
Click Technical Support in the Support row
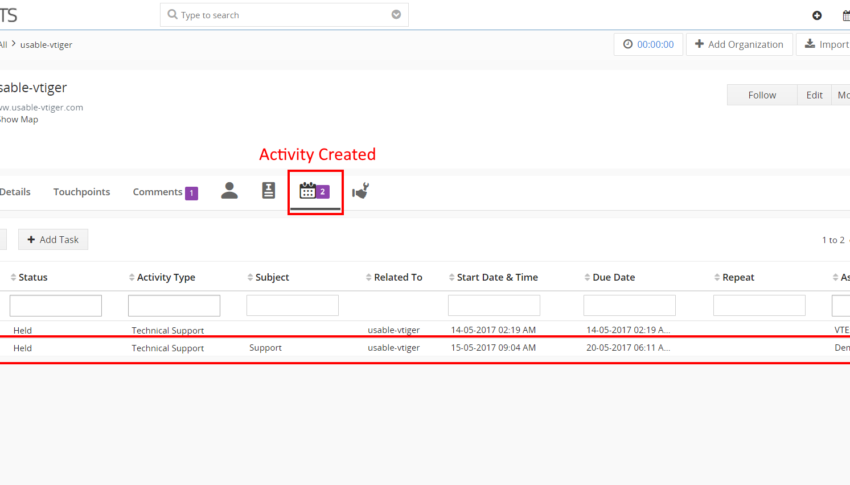point(168,348)
